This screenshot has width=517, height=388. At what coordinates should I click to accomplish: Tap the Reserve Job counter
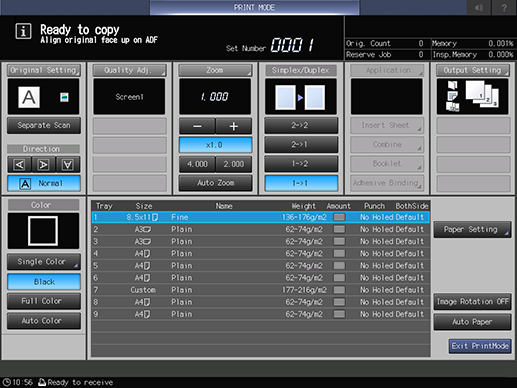point(385,55)
